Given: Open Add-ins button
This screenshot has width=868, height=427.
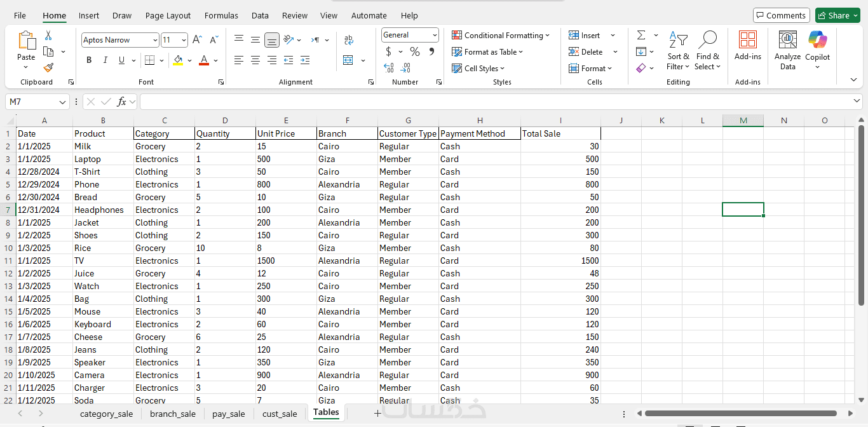Looking at the screenshot, I should [x=748, y=46].
